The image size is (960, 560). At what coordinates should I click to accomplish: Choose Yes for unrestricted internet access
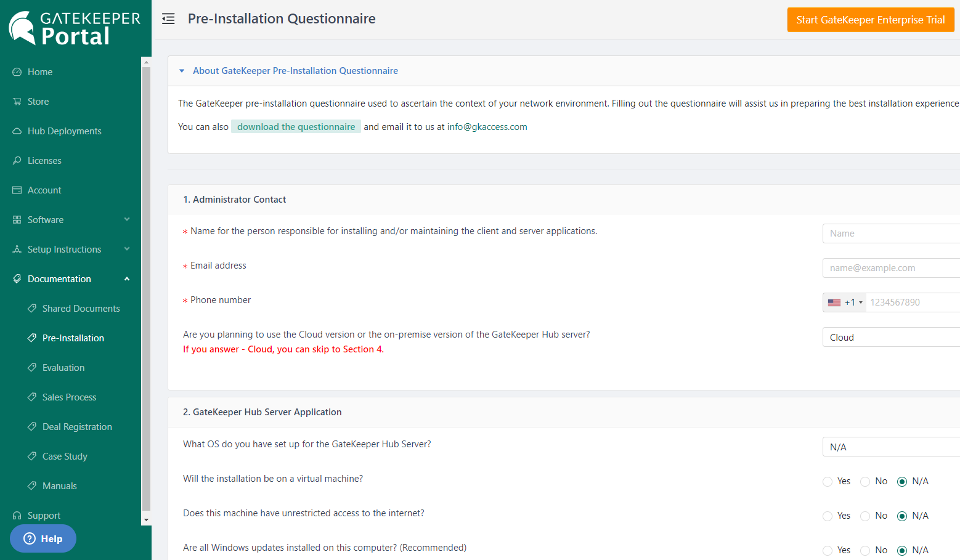tap(827, 516)
